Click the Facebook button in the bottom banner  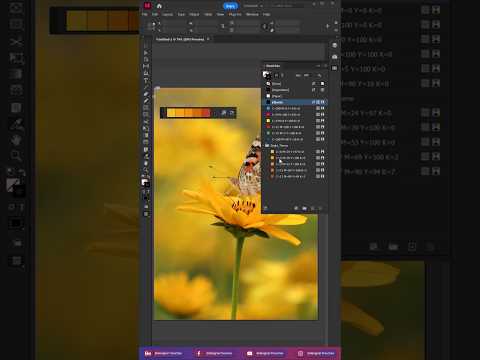215,353
